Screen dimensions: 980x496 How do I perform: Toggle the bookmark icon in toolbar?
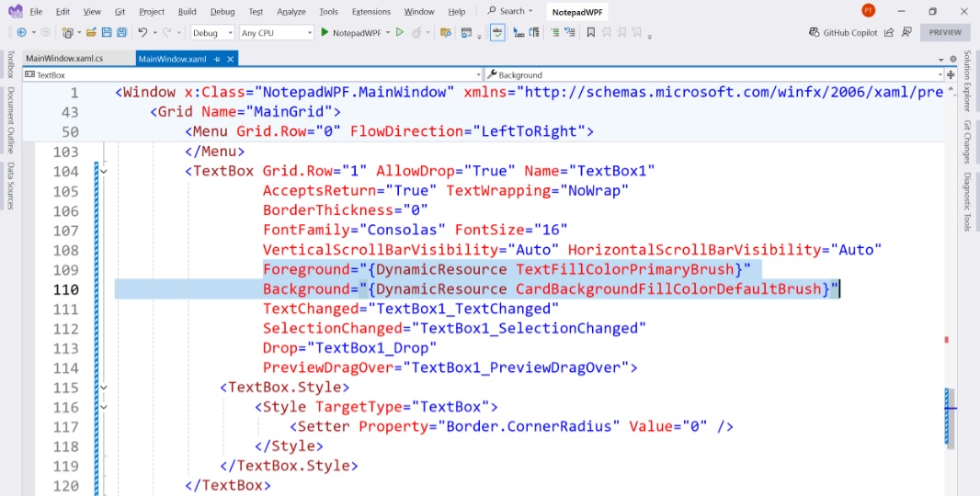(x=590, y=32)
